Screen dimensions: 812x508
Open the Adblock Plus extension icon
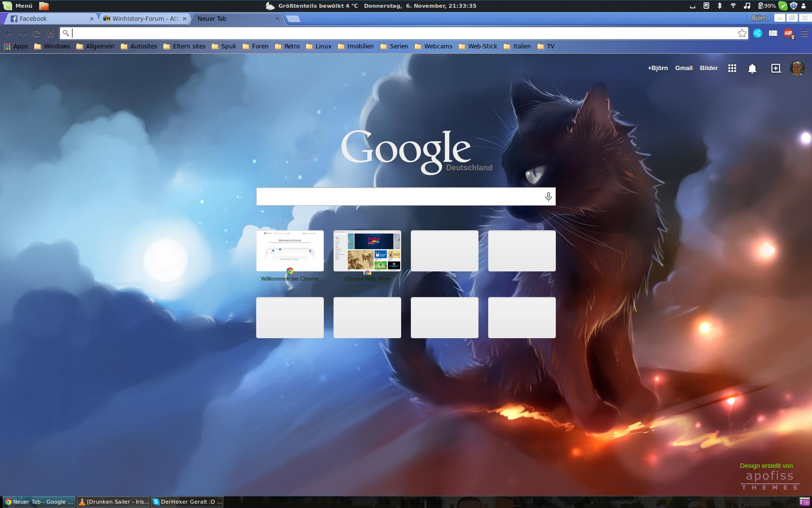(x=788, y=33)
